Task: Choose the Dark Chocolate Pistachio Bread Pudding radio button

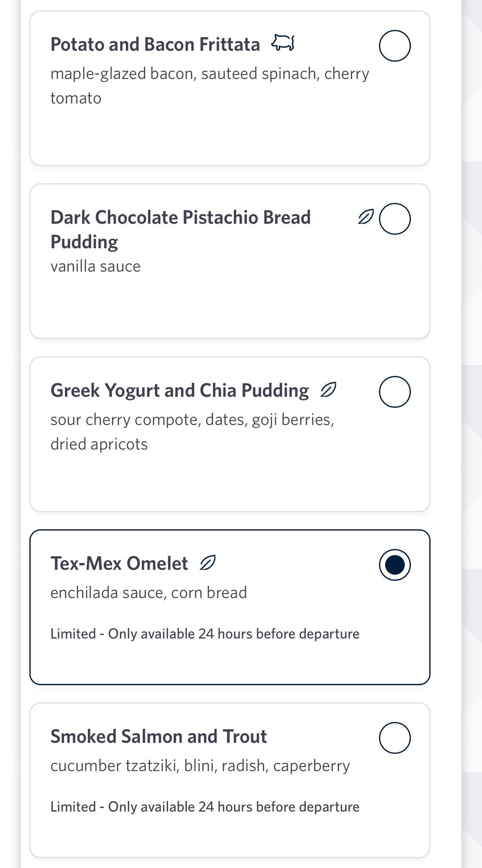Action: (x=394, y=219)
